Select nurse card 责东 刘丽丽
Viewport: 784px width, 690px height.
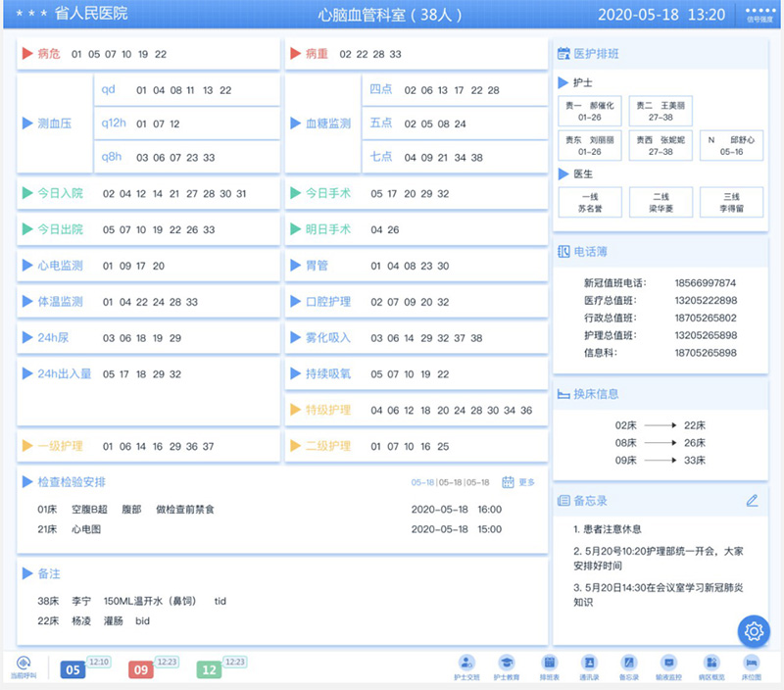pyautogui.click(x=590, y=145)
